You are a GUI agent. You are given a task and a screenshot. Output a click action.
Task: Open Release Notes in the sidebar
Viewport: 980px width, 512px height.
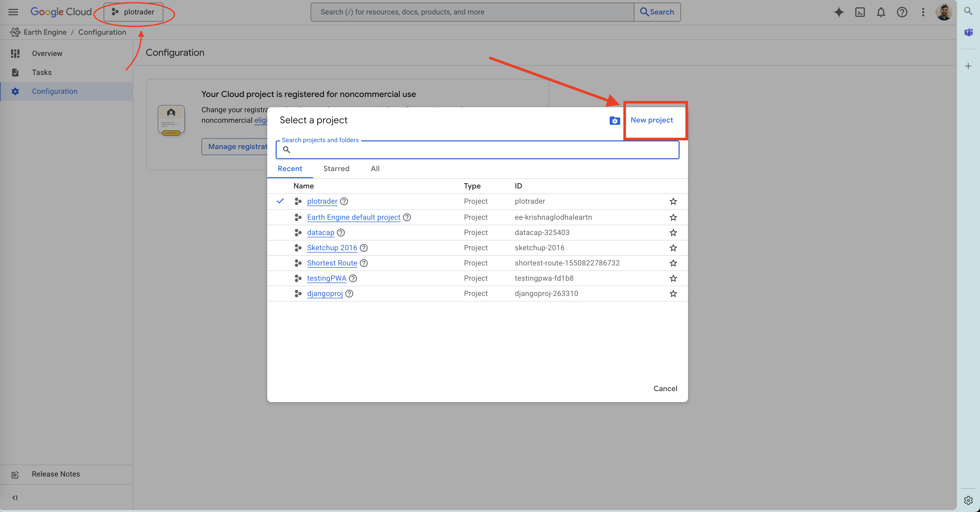(66, 474)
